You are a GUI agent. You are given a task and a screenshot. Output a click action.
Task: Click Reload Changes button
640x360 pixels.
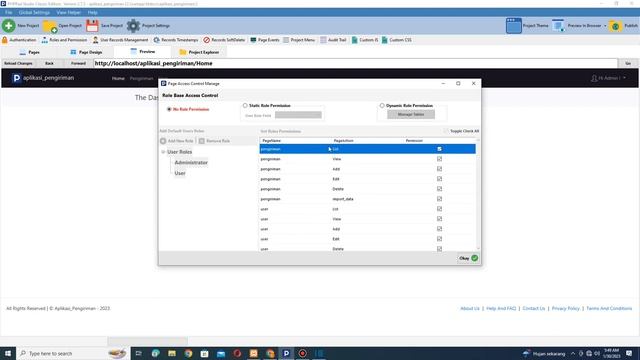[x=18, y=63]
